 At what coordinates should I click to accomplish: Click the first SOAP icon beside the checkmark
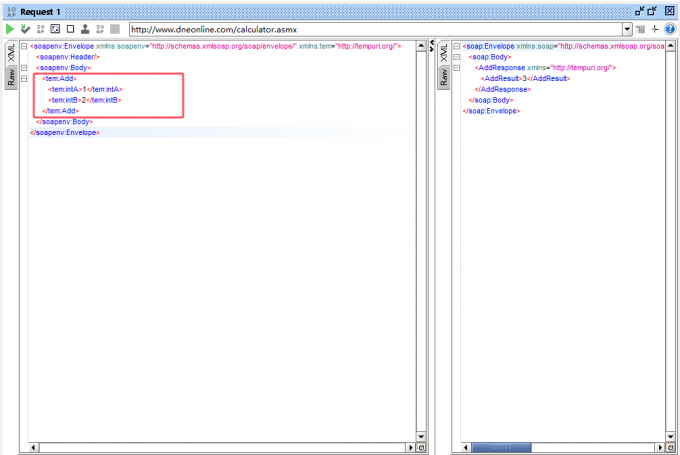[x=40, y=29]
